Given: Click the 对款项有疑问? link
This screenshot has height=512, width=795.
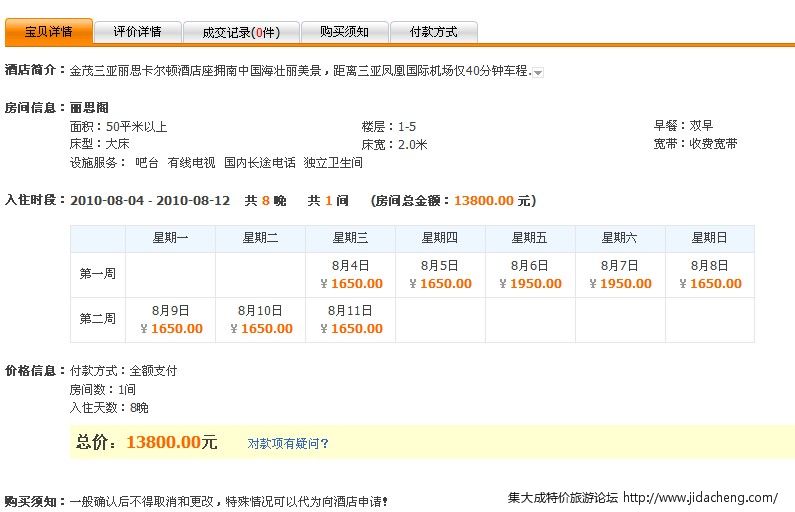Looking at the screenshot, I should click(288, 443).
